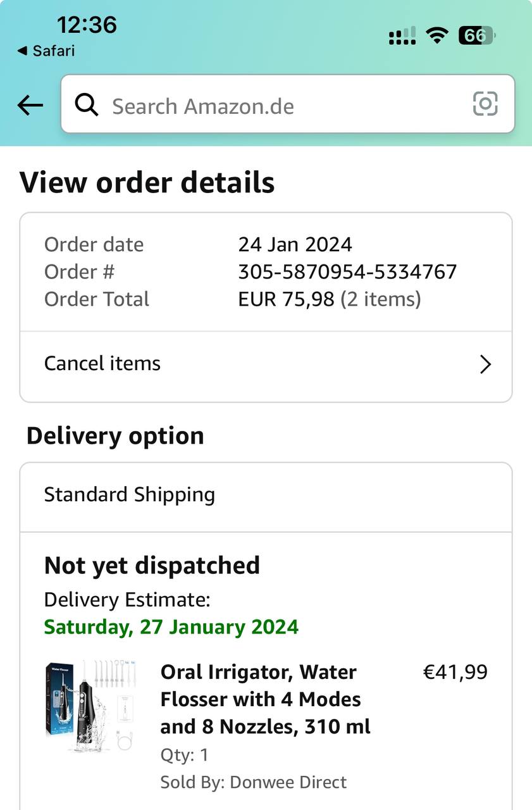Tap the Standard Shipping row
Image resolution: width=532 pixels, height=810 pixels.
point(266,495)
